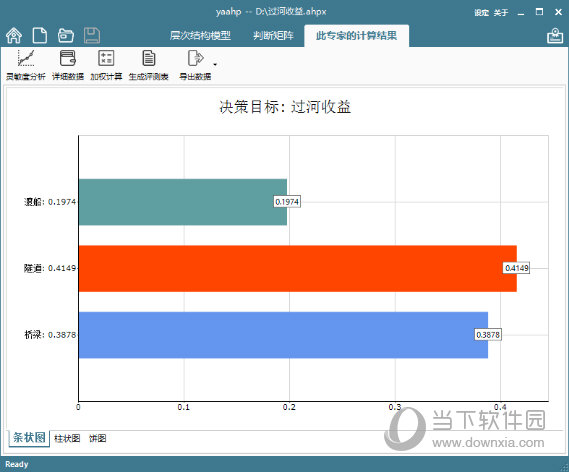Switch to 饼图 pie chart view
Viewport: 569px width, 472px height.
click(98, 438)
